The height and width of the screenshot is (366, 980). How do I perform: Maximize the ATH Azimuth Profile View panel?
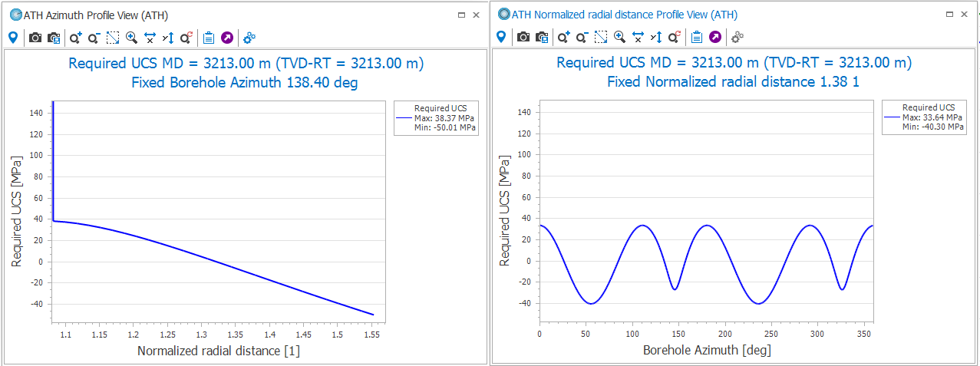coord(461,15)
